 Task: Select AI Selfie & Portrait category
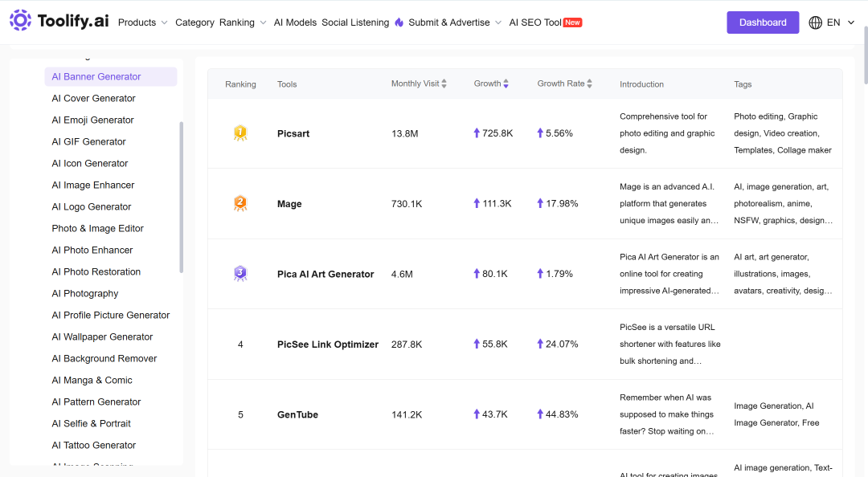pos(92,423)
